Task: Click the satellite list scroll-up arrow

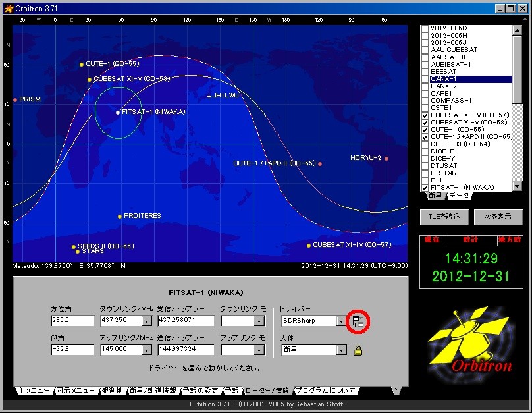Action: point(517,30)
